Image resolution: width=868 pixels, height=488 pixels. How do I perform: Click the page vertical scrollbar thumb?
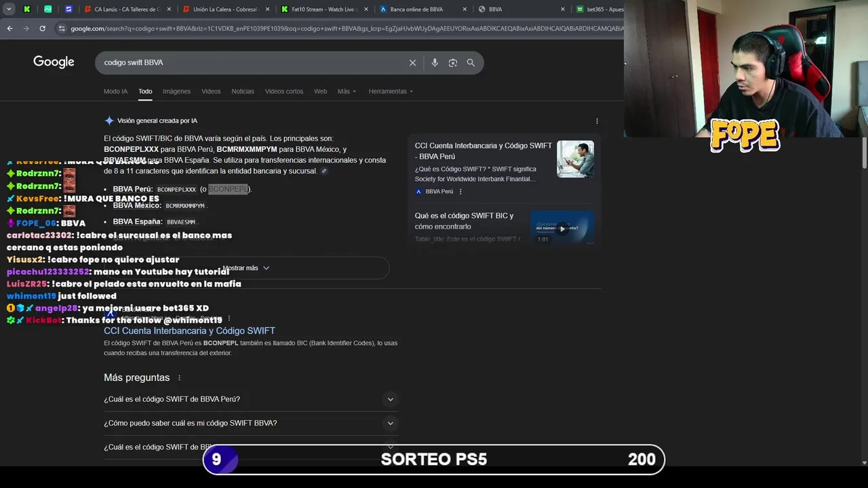[864, 152]
